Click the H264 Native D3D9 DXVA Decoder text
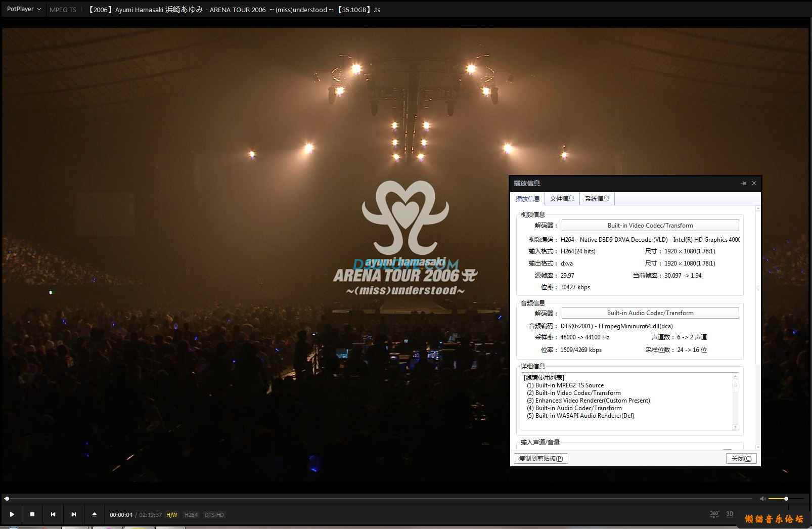Screen dimensions: 812x529 tap(650, 240)
